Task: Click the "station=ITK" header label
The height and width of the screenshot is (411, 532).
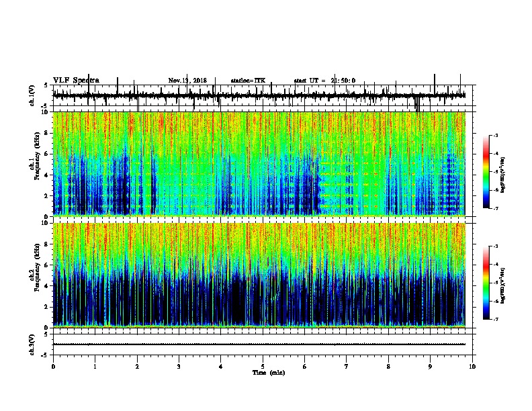Action: click(248, 81)
